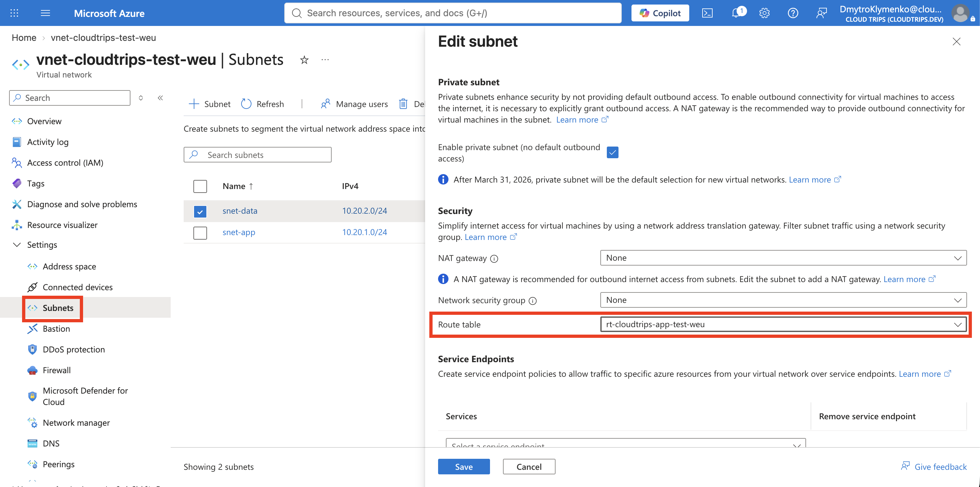This screenshot has width=980, height=487.
Task: Check the snet-app row checkbox
Action: pos(200,233)
